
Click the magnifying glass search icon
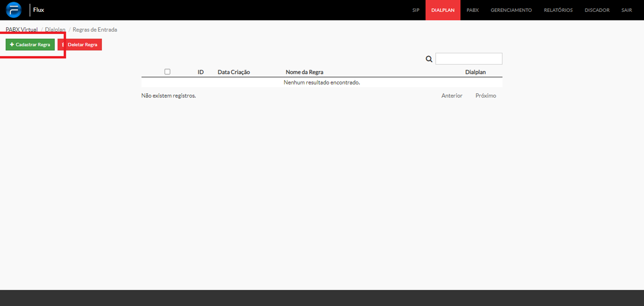click(429, 59)
